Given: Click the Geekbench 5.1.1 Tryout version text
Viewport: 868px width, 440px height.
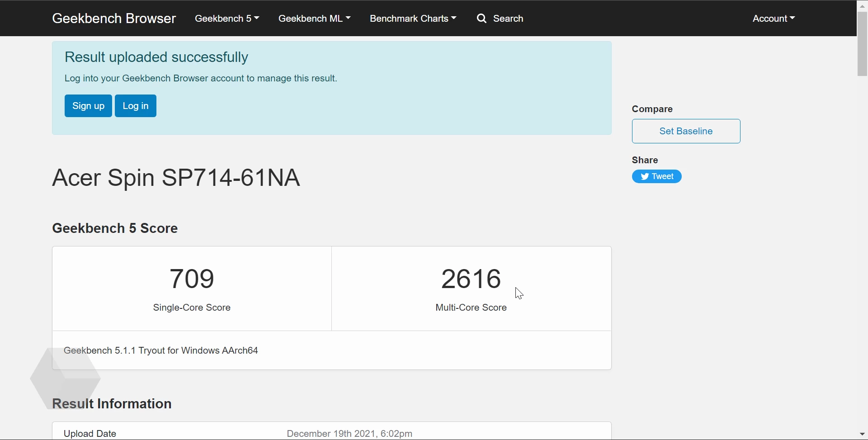Looking at the screenshot, I should 161,350.
